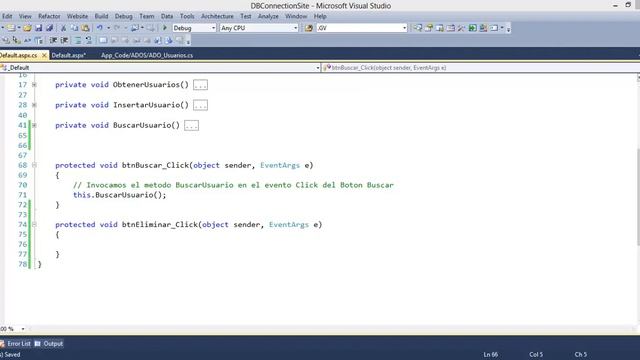This screenshot has width=640, height=360.
Task: Click the Paste clipboard icon
Action: (x=85, y=28)
